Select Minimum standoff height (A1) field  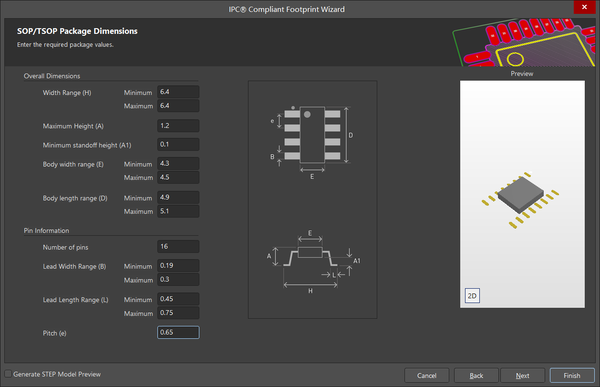[x=178, y=144]
